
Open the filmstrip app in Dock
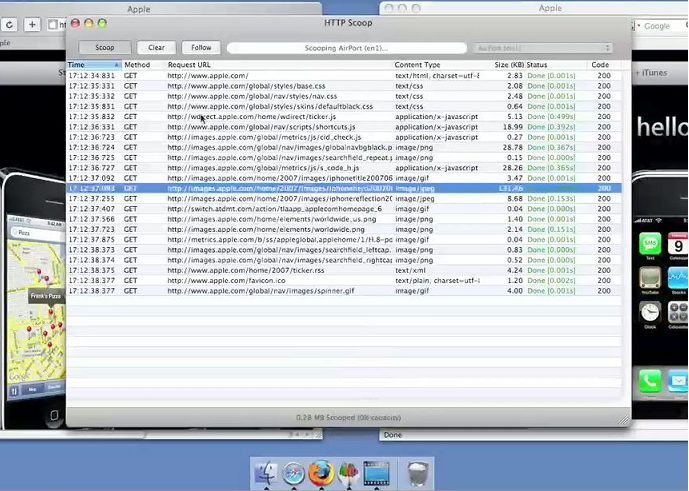pyautogui.click(x=376, y=473)
